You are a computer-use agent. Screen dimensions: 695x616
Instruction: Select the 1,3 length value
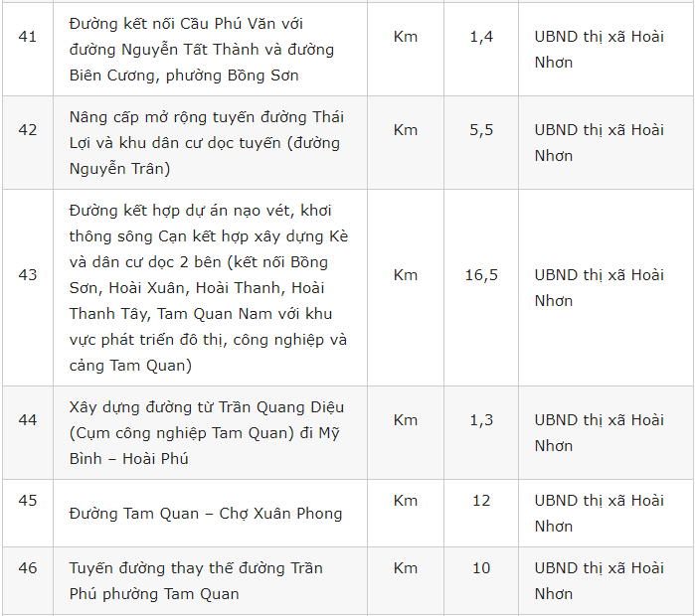pos(481,420)
